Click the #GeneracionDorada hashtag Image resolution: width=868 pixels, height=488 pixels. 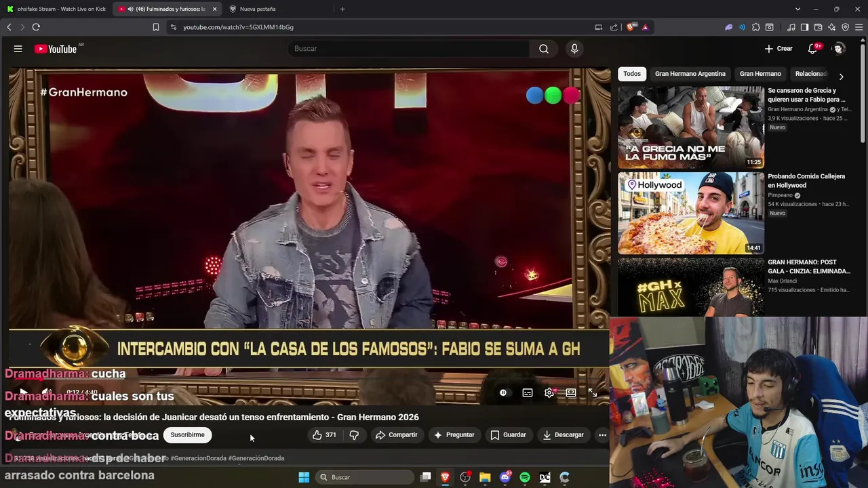(x=198, y=458)
